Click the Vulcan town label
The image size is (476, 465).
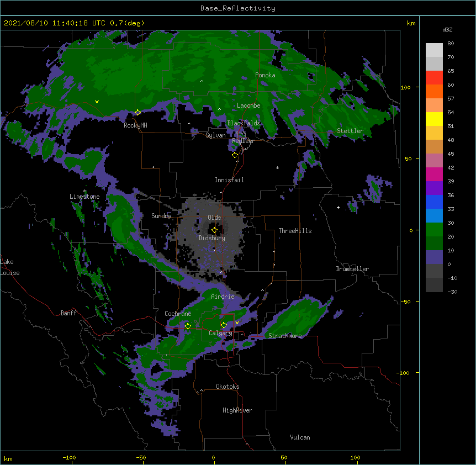tap(300, 437)
